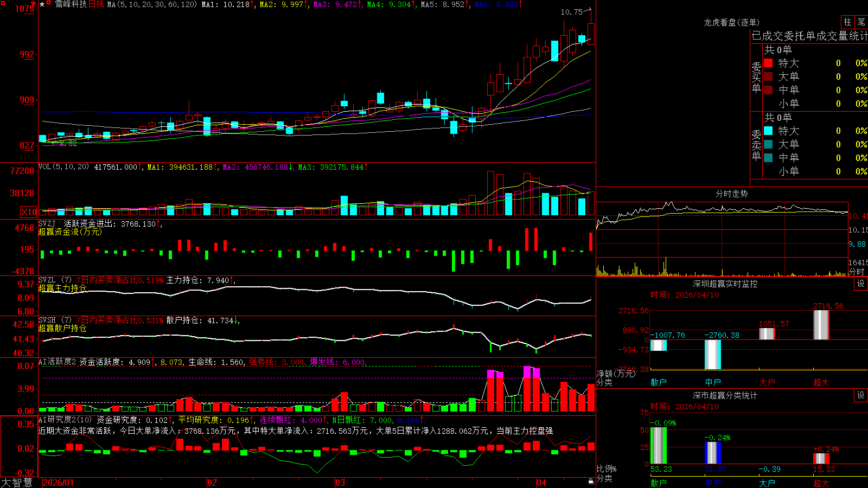Click the red 特大 buy-order color swatch
Image resolution: width=868 pixels, height=488 pixels.
pyautogui.click(x=768, y=63)
